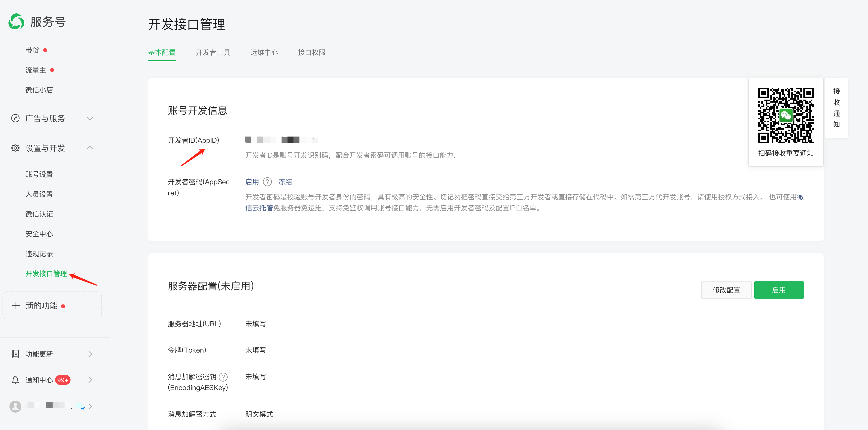Click the user avatar icon at bottom left
Image resolution: width=868 pixels, height=430 pixels.
(15, 406)
